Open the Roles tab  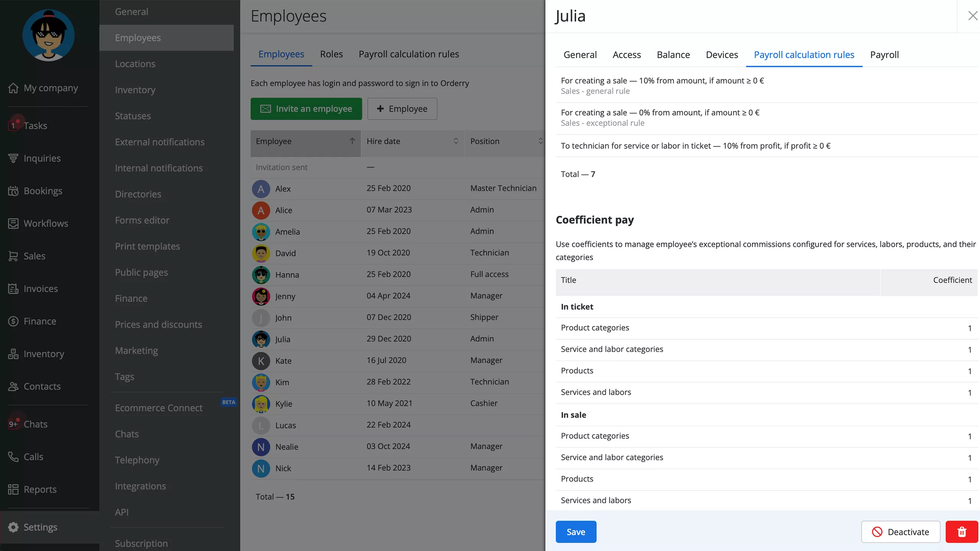pyautogui.click(x=331, y=54)
